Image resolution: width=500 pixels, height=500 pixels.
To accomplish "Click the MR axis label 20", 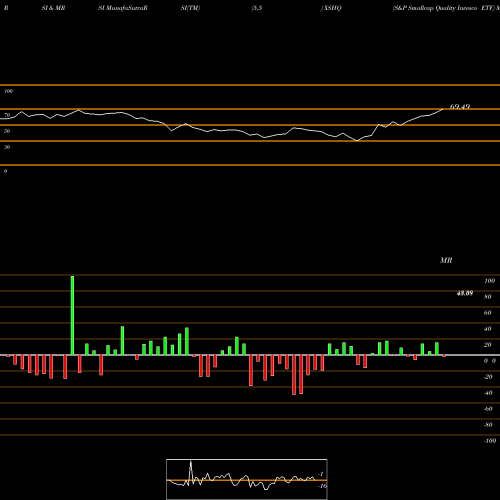I will (488, 345).
